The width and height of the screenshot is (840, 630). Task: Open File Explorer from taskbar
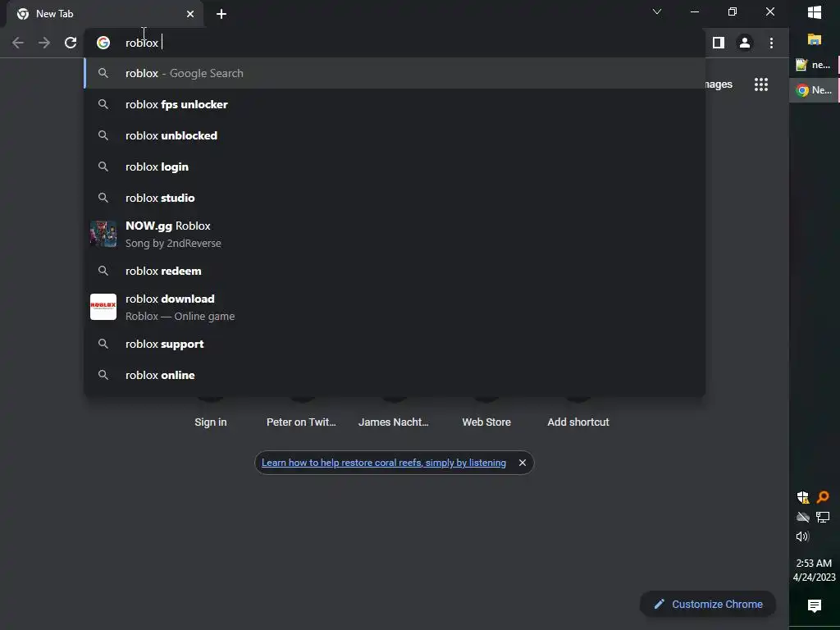[815, 39]
